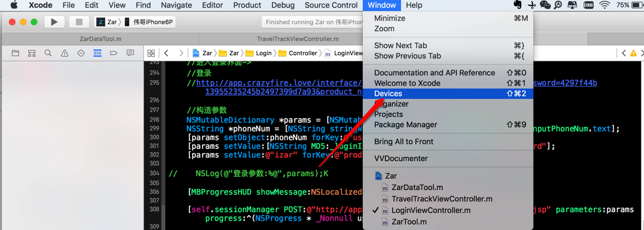Select the Zar window entry in Window menu
The height and width of the screenshot is (230, 644).
click(x=448, y=176)
